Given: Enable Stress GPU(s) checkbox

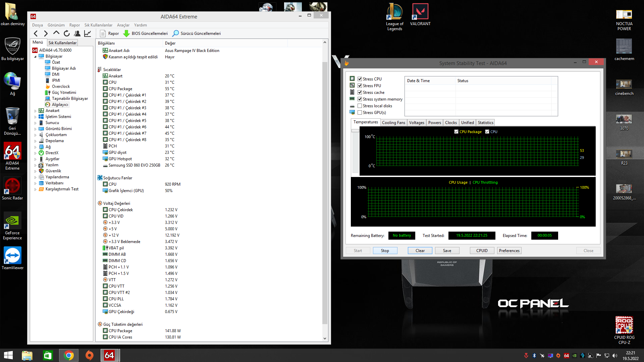Looking at the screenshot, I should click(x=360, y=113).
